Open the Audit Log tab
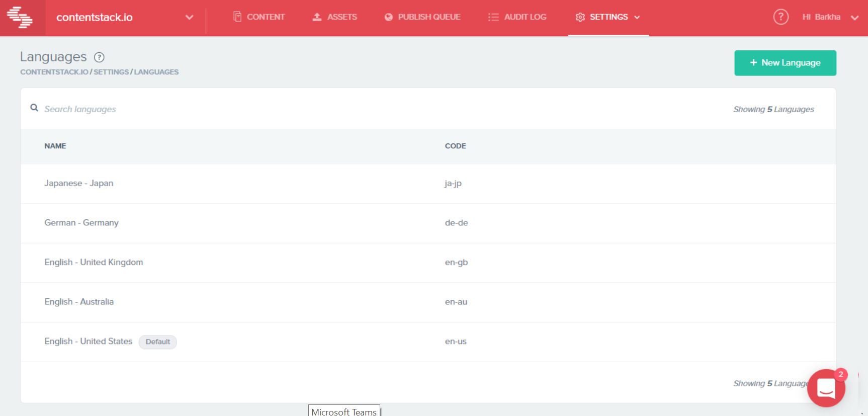The width and height of the screenshot is (868, 416). (x=517, y=17)
